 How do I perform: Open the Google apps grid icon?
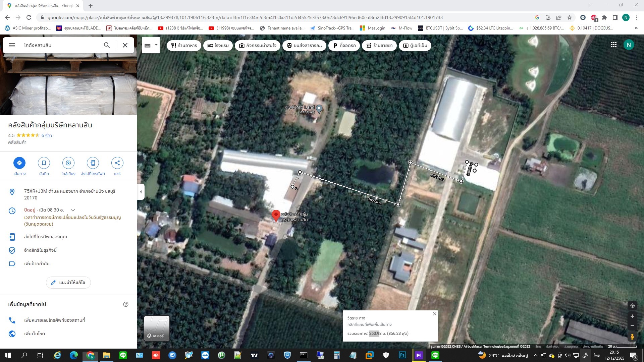(x=613, y=45)
